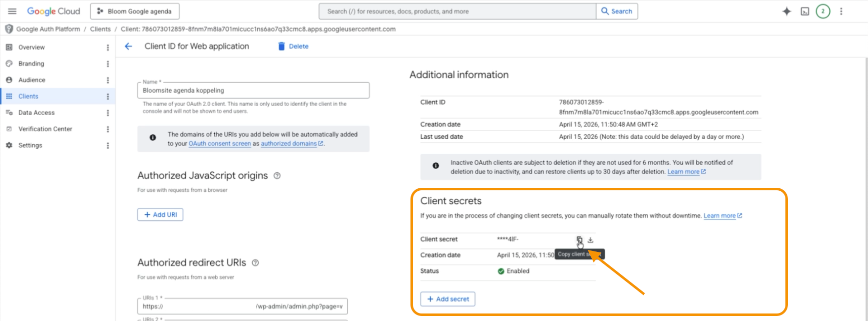The width and height of the screenshot is (868, 321).
Task: Open the top-right vertical dots menu
Action: (x=841, y=11)
